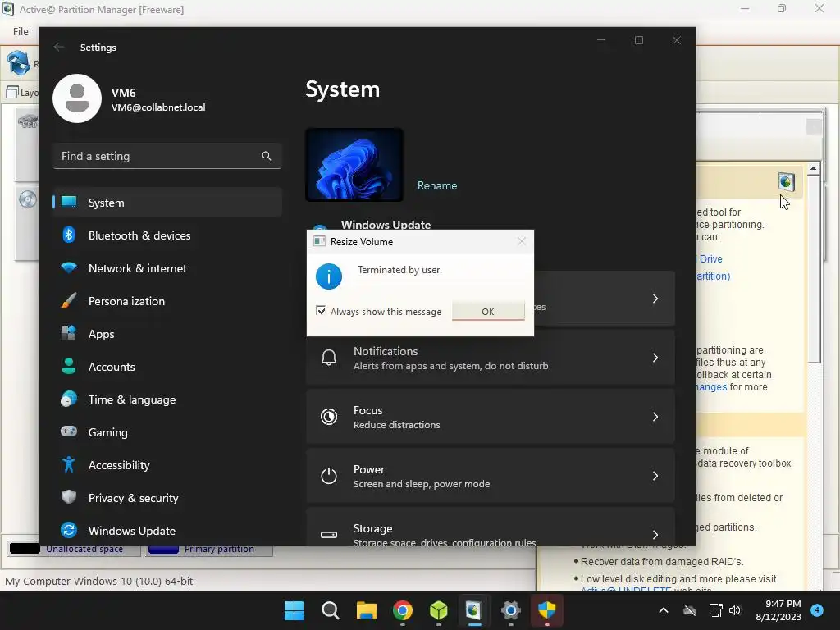The width and height of the screenshot is (840, 630).
Task: Go back in Settings window
Action: 59,47
